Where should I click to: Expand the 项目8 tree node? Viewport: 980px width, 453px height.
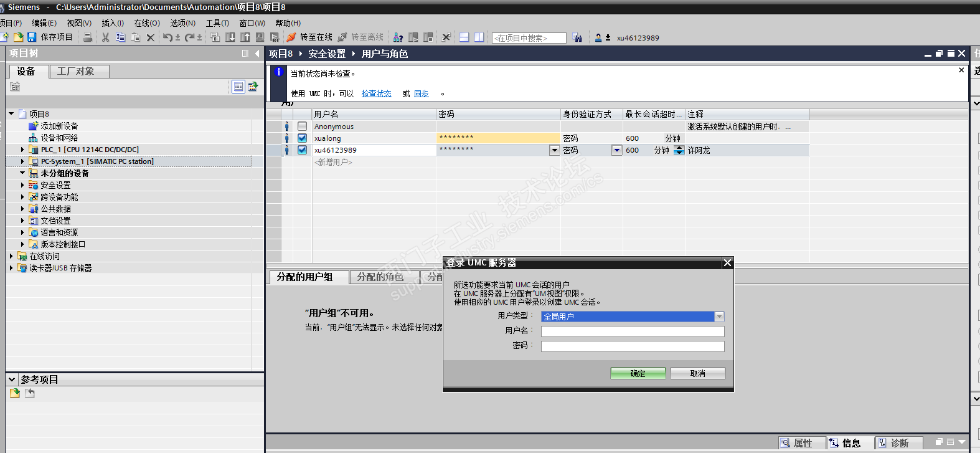[x=11, y=114]
